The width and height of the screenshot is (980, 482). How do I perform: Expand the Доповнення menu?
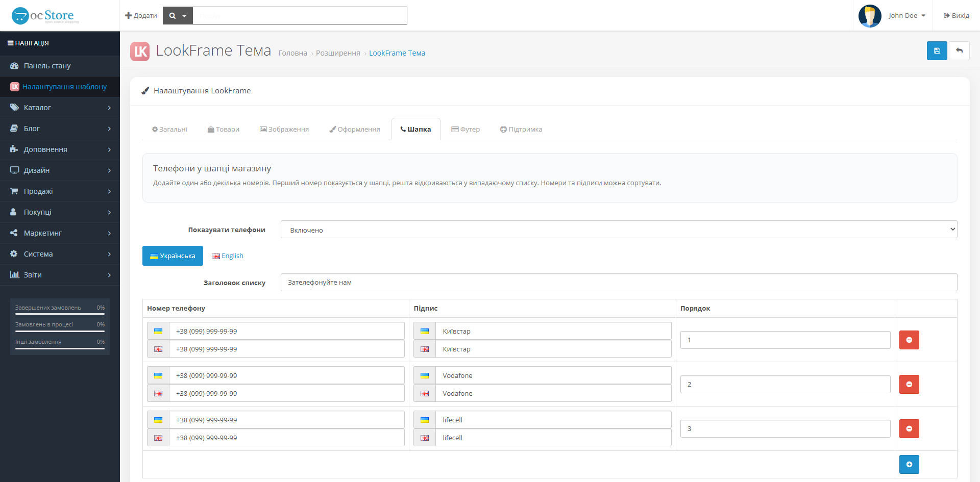point(60,149)
